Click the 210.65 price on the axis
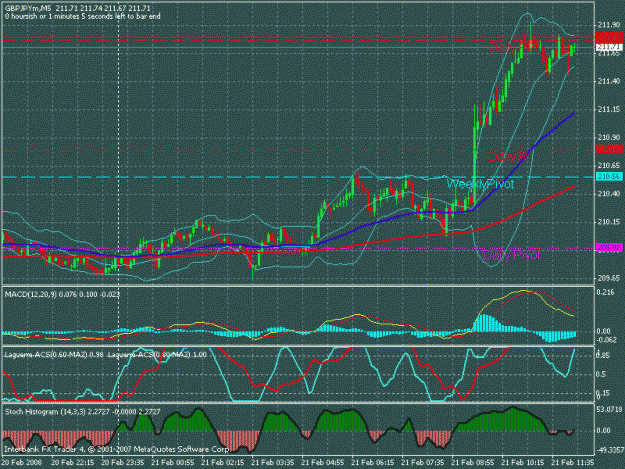625x469 pixels. [609, 165]
